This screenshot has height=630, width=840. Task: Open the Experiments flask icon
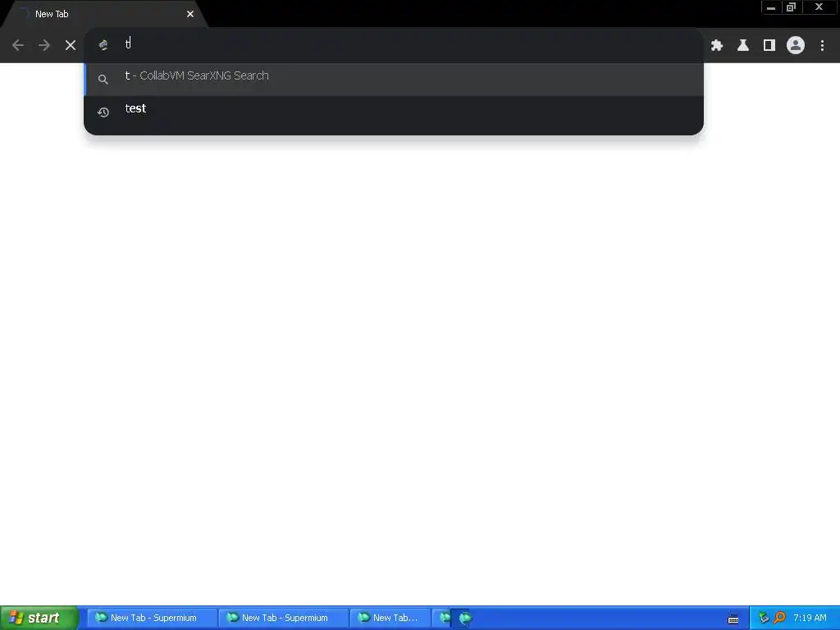tap(743, 46)
